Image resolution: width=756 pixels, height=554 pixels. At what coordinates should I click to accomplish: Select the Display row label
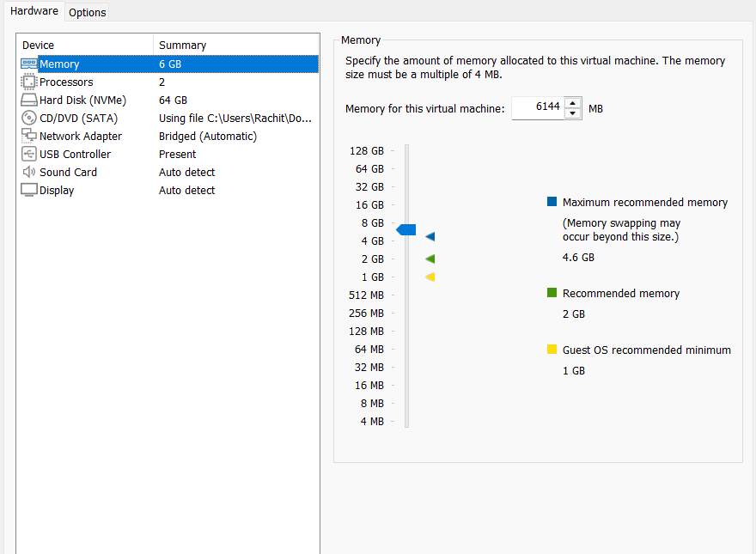(x=57, y=191)
